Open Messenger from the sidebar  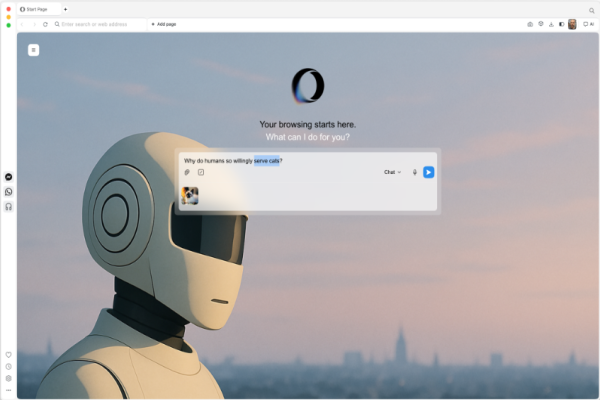coord(8,177)
